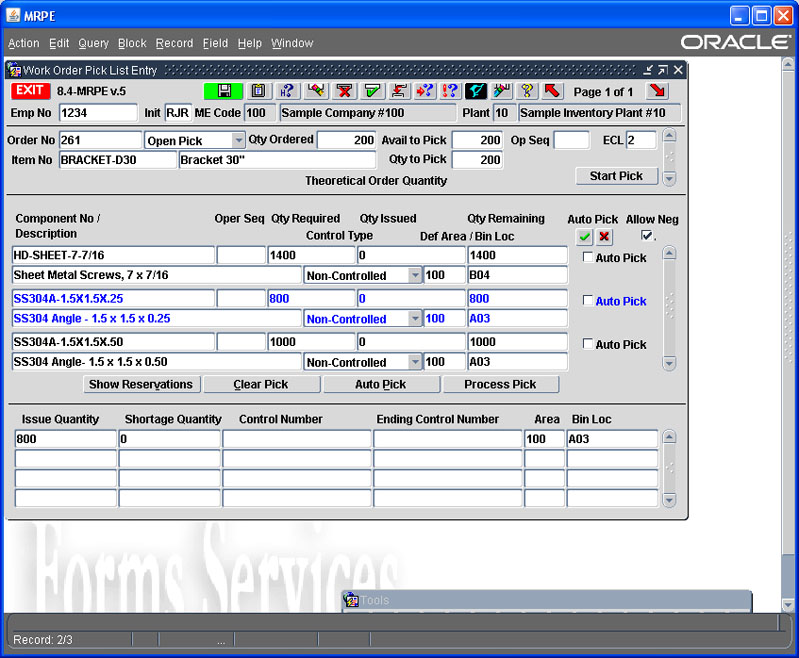Click the green checkmark under Auto Pick
799x658 pixels.
[585, 237]
